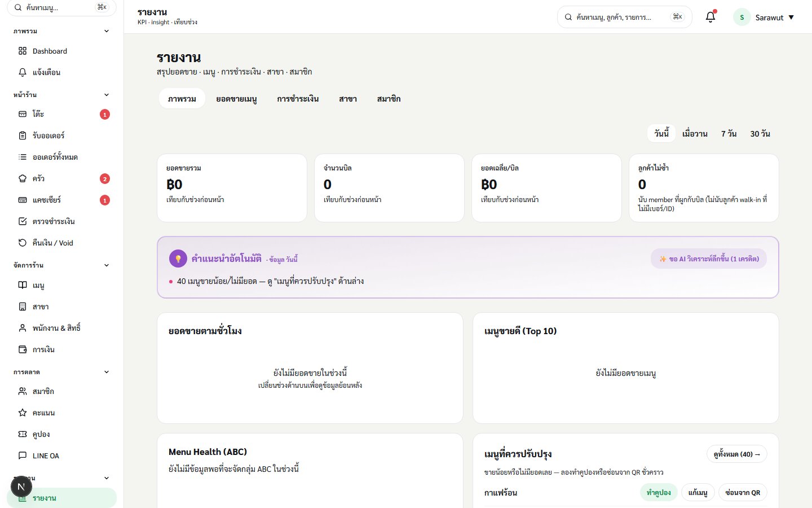Screen dimensions: 812x508
Task: Open the คืนเงิน / Void refund icon
Action: [23, 243]
